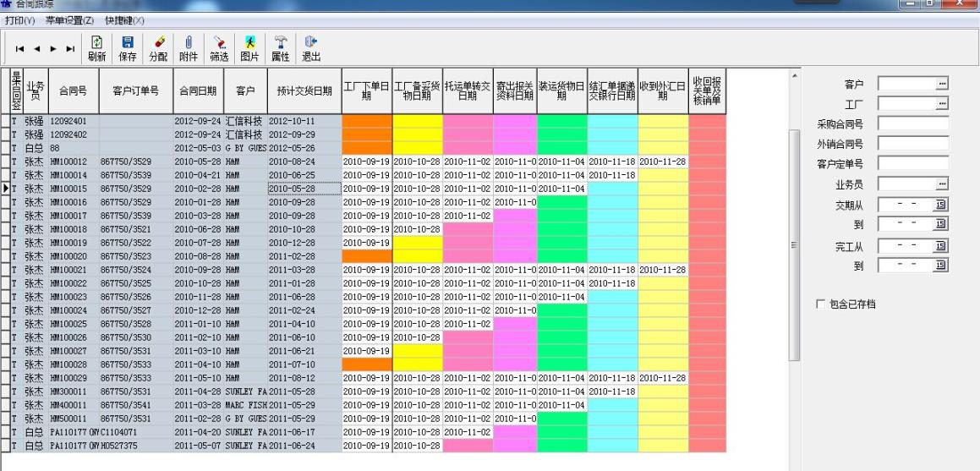Click the 汇信科技 customer cell in row 12092401
This screenshot has width=980, height=471.
tap(245, 121)
